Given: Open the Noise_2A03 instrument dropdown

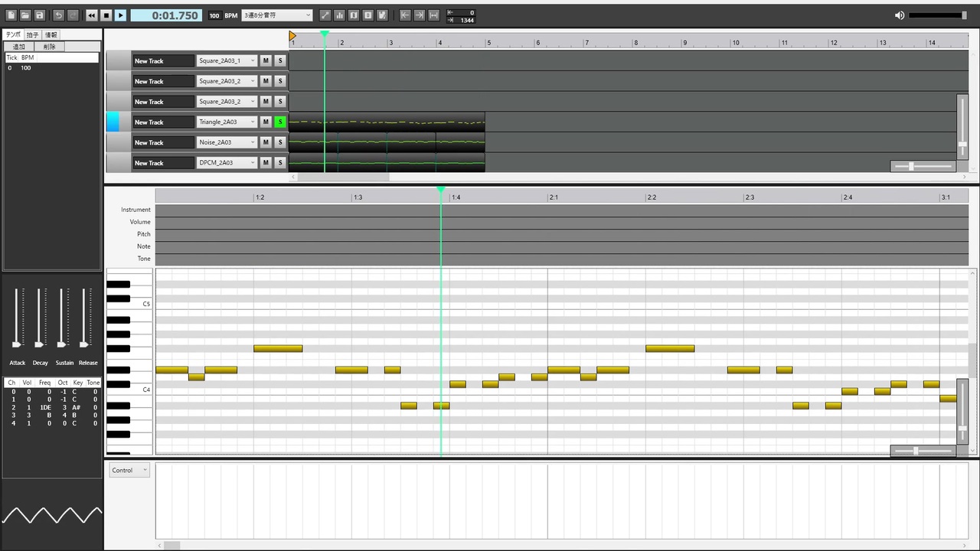Looking at the screenshot, I should (x=227, y=142).
